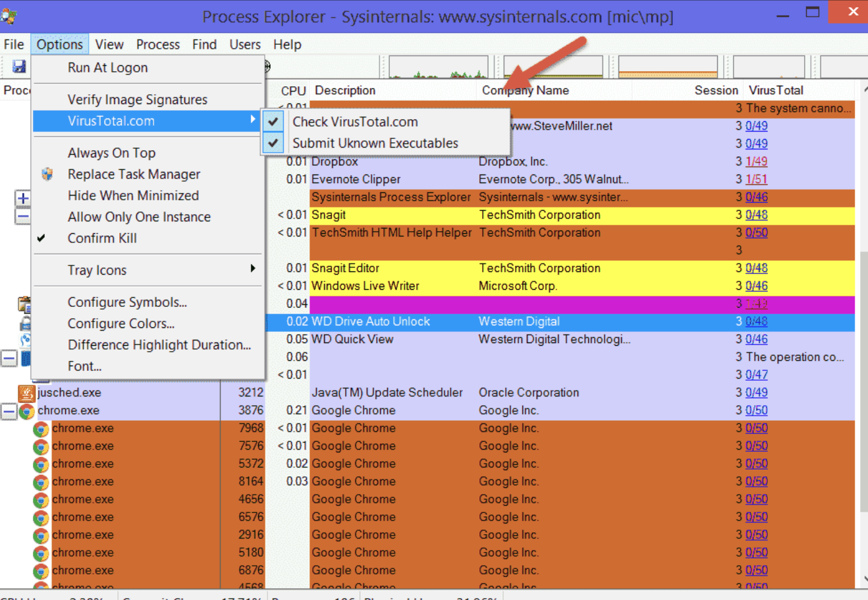868x600 pixels.
Task: Click the chrome.exe icon for PID 5372
Action: 41,464
